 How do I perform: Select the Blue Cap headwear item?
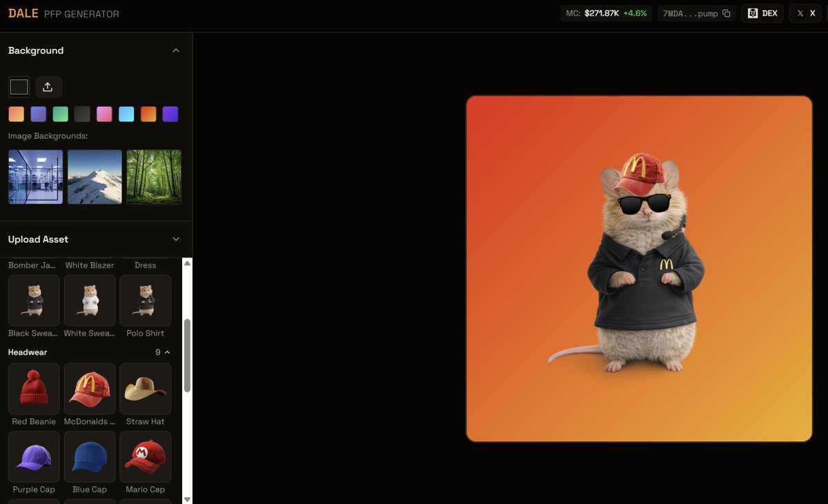point(89,456)
